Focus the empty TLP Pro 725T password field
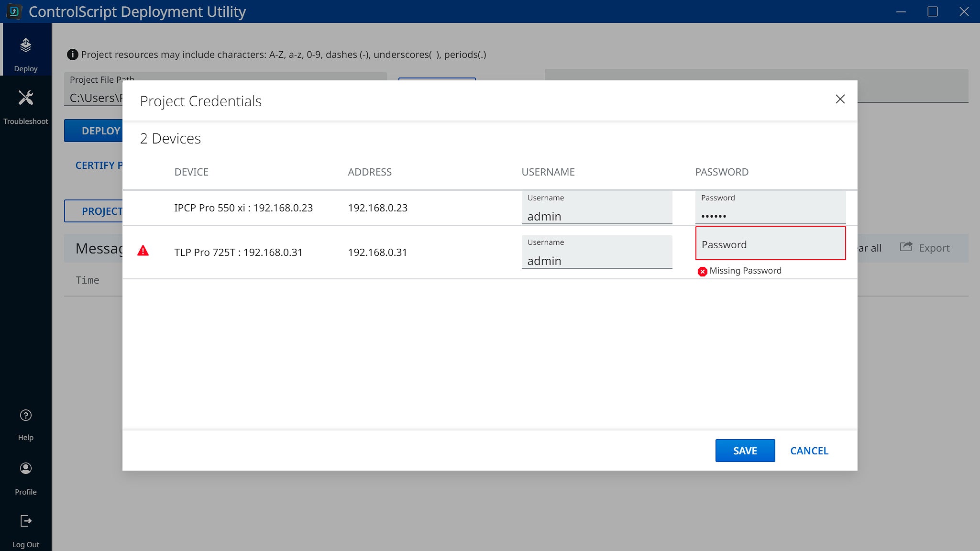This screenshot has width=980, height=551. (x=771, y=243)
